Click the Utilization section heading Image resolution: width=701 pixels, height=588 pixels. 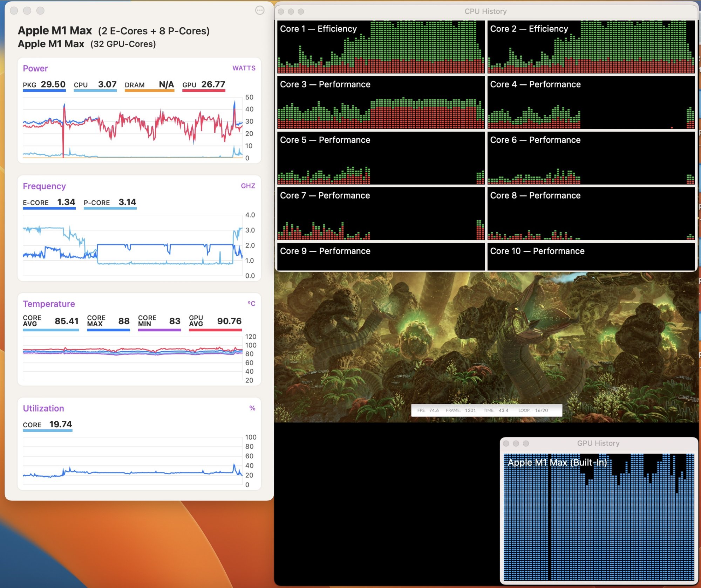click(43, 408)
